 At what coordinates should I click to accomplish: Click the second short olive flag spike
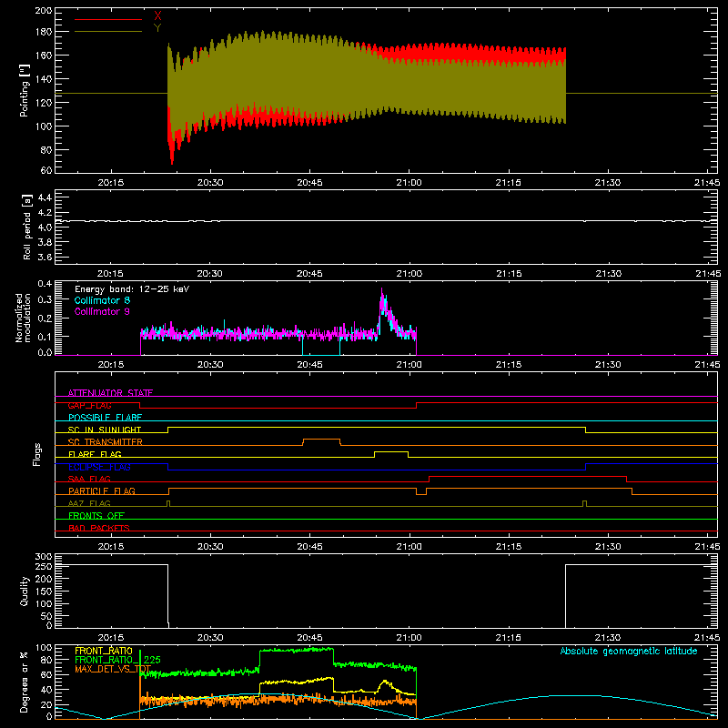click(584, 503)
